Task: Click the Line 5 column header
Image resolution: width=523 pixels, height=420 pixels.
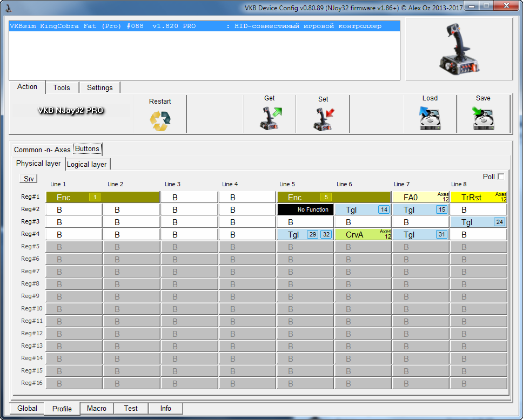Action: [x=287, y=184]
